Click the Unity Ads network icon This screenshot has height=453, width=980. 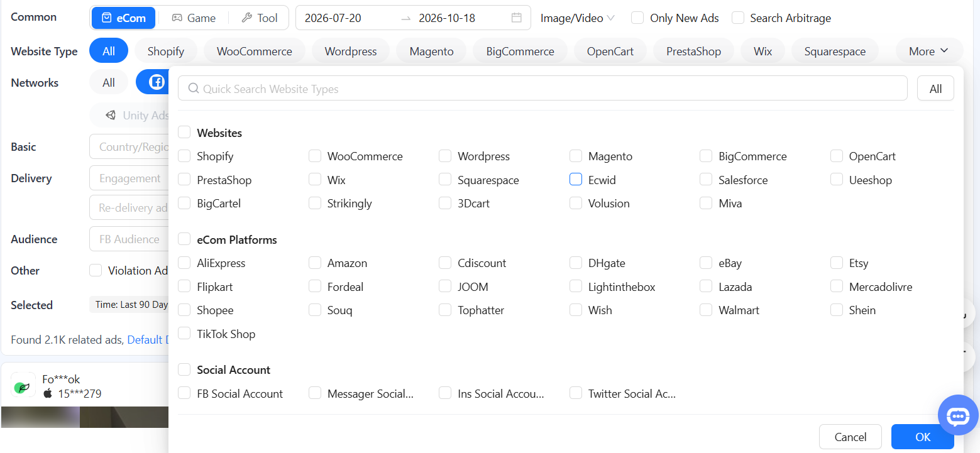point(111,115)
